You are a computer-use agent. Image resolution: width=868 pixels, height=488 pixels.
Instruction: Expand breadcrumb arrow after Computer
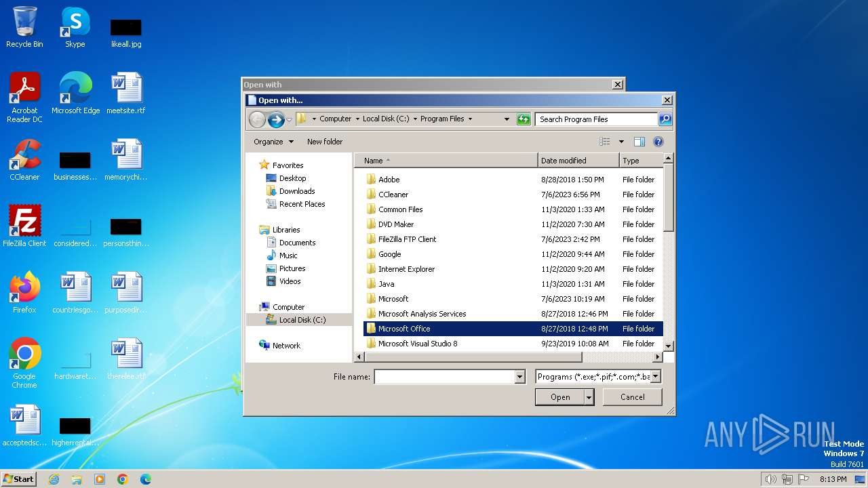pos(357,119)
